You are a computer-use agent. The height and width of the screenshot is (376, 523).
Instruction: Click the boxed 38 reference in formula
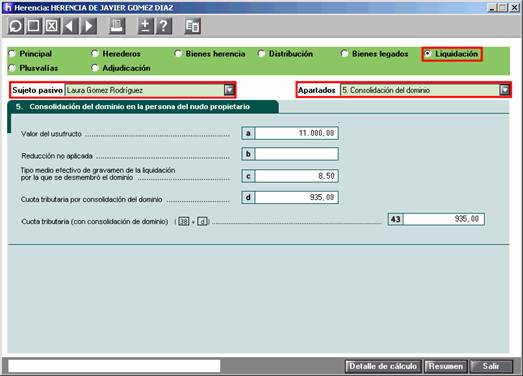(x=183, y=221)
